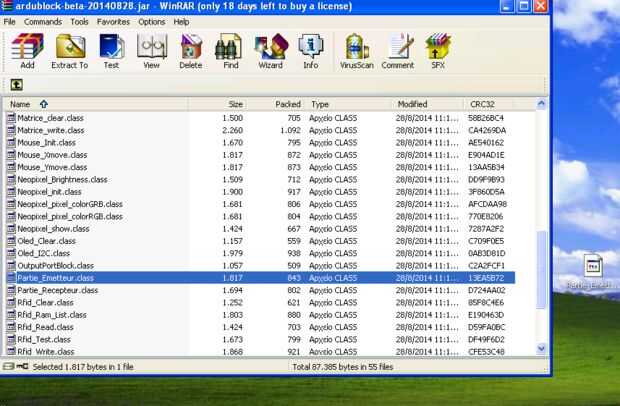Select Mouse_Xmove.class file
Viewport: 620px width, 406px height.
tap(52, 155)
